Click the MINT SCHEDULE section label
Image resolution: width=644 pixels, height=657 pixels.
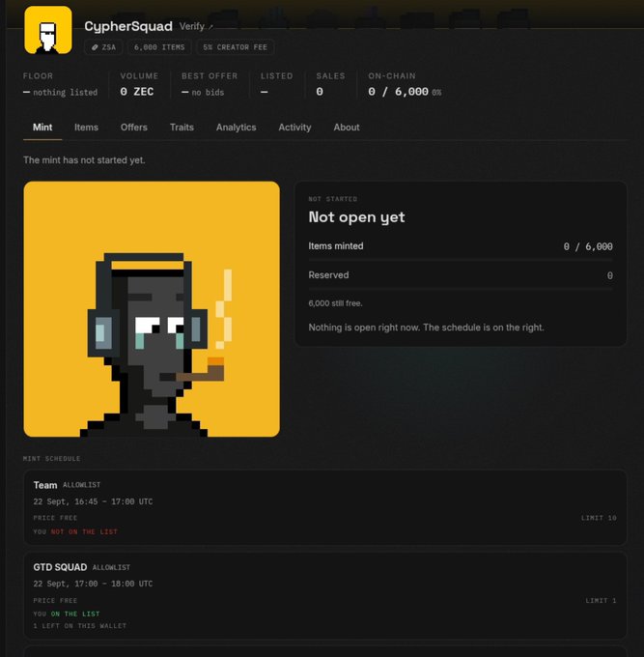point(51,458)
